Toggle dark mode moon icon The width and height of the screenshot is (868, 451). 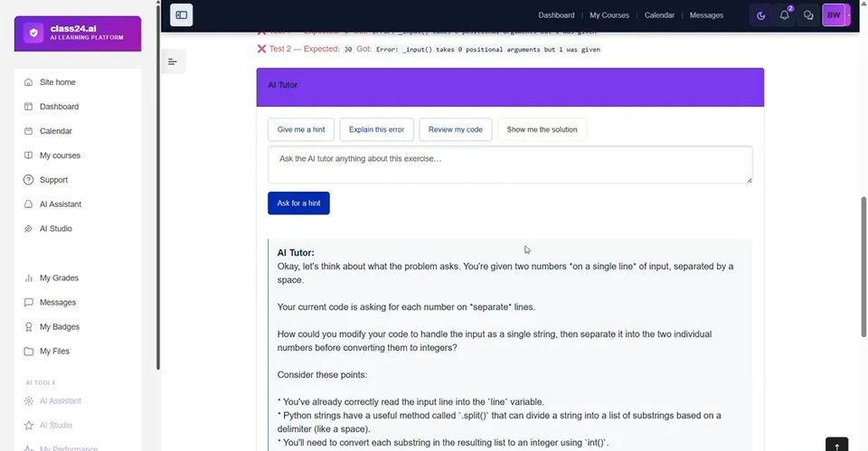(x=760, y=15)
